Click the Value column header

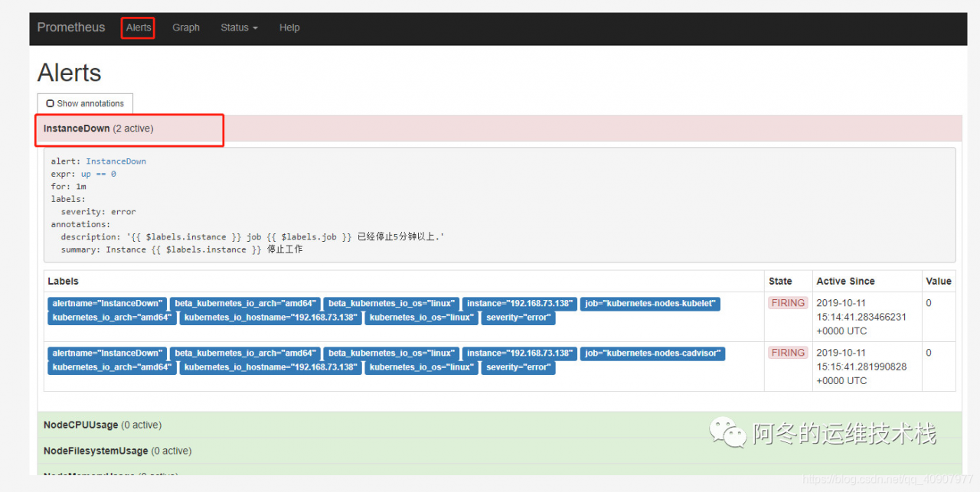[939, 281]
